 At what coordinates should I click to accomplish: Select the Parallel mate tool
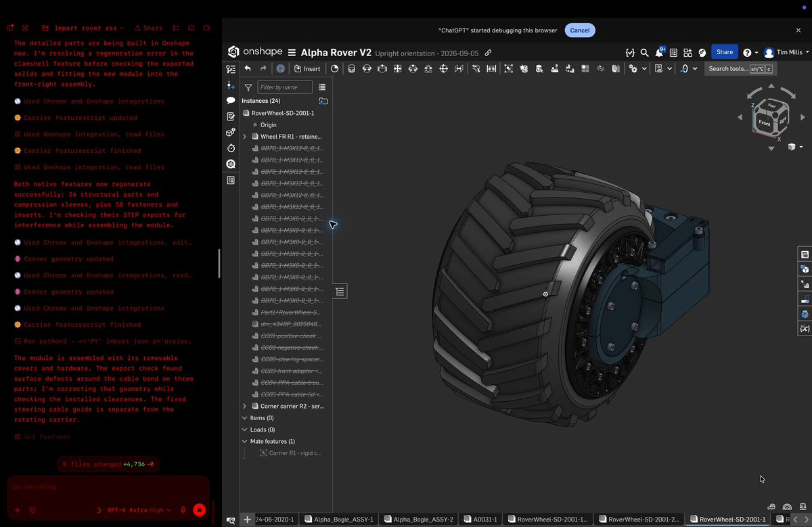click(x=459, y=68)
